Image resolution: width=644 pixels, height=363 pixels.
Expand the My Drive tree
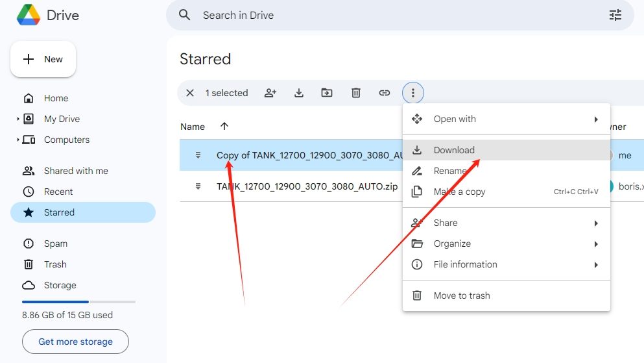pyautogui.click(x=18, y=119)
